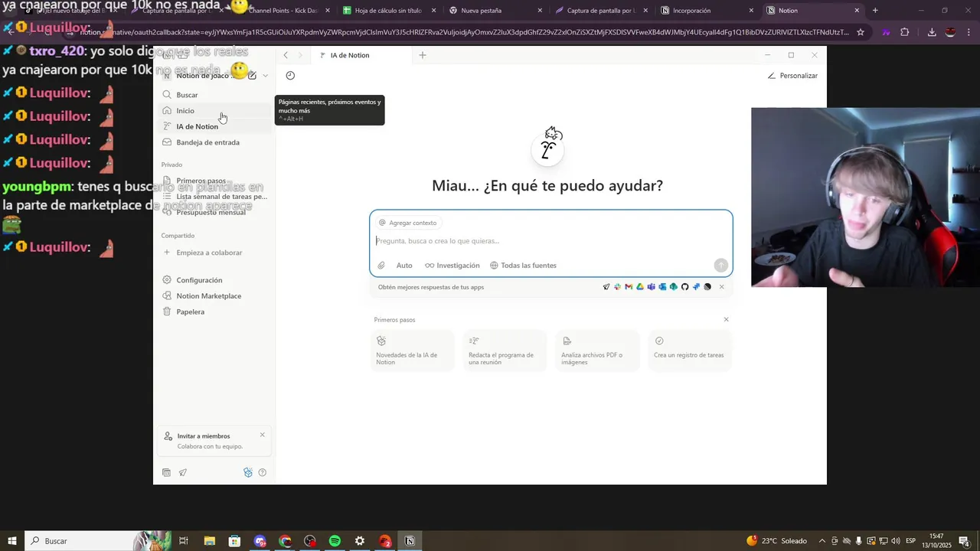The image size is (980, 551).
Task: Open browser downloads icon
Action: coord(932,32)
